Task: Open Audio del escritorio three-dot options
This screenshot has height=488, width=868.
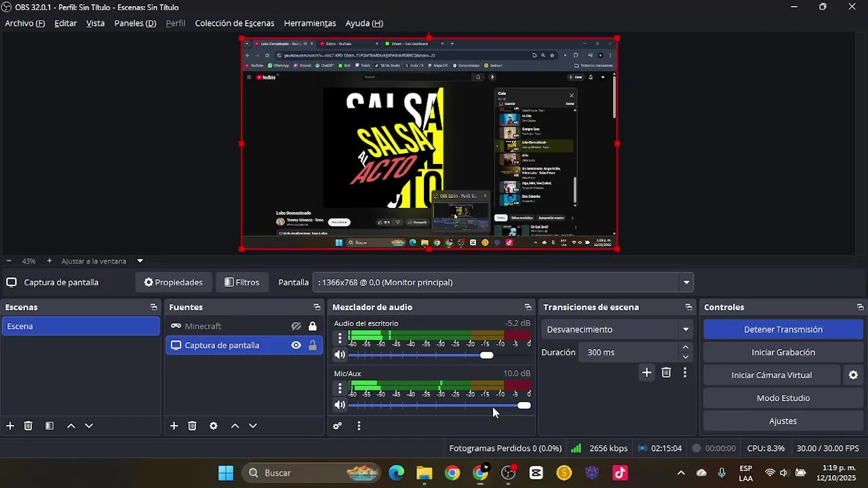Action: 340,337
